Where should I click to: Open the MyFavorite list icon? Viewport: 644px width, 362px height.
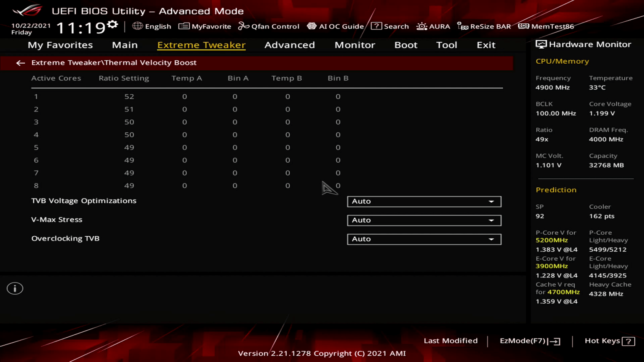(184, 26)
